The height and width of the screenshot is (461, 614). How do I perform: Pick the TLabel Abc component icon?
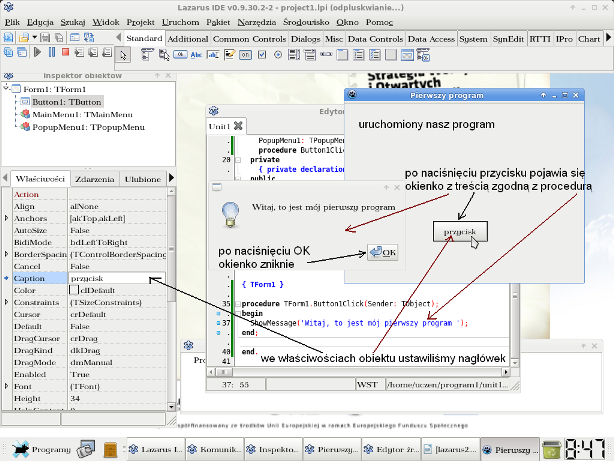tap(196, 55)
